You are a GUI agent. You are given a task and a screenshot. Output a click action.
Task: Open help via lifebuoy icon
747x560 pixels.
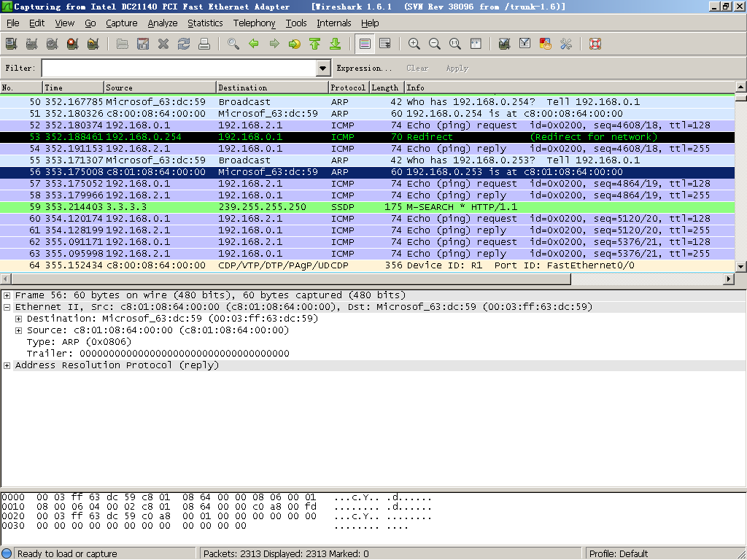pyautogui.click(x=595, y=44)
